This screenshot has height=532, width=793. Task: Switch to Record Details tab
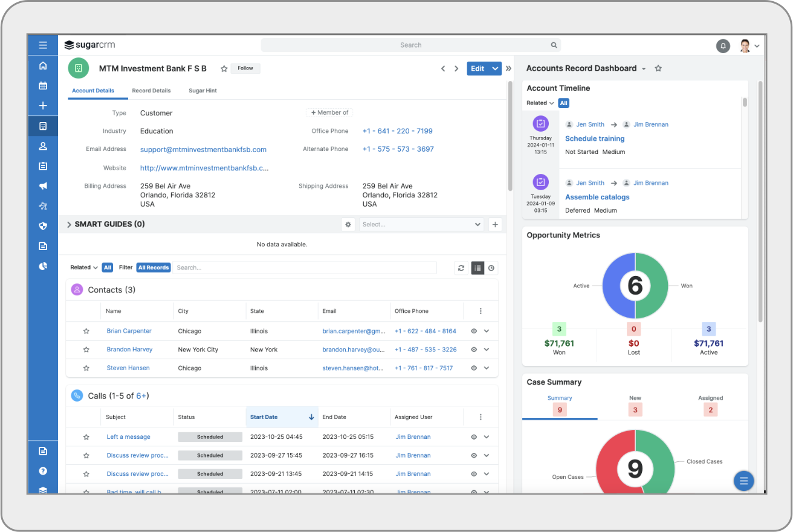[x=151, y=91]
